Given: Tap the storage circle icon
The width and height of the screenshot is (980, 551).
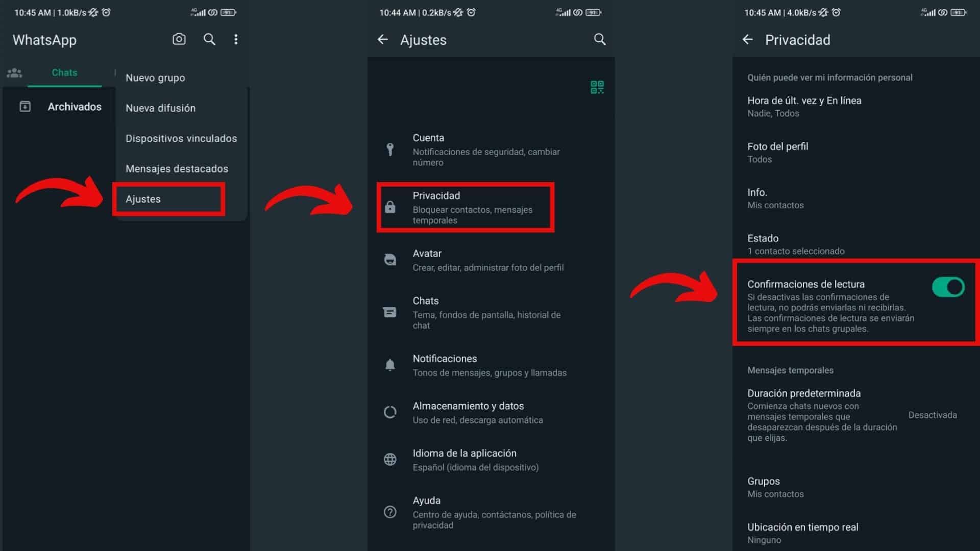Looking at the screenshot, I should (x=390, y=412).
